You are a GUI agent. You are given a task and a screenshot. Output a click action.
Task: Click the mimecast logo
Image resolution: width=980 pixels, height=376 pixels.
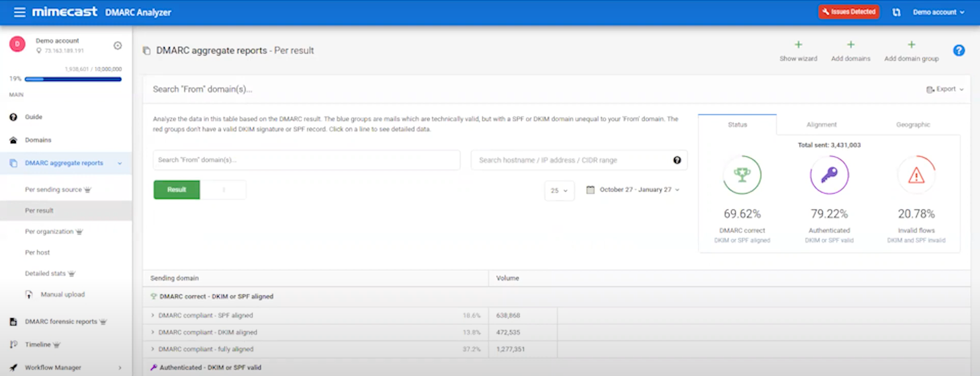coord(64,12)
